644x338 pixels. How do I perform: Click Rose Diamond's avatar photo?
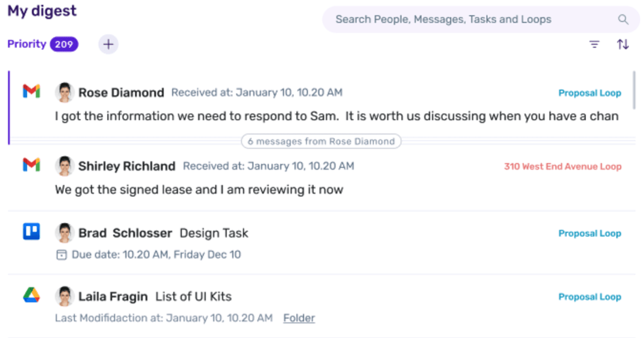[64, 92]
